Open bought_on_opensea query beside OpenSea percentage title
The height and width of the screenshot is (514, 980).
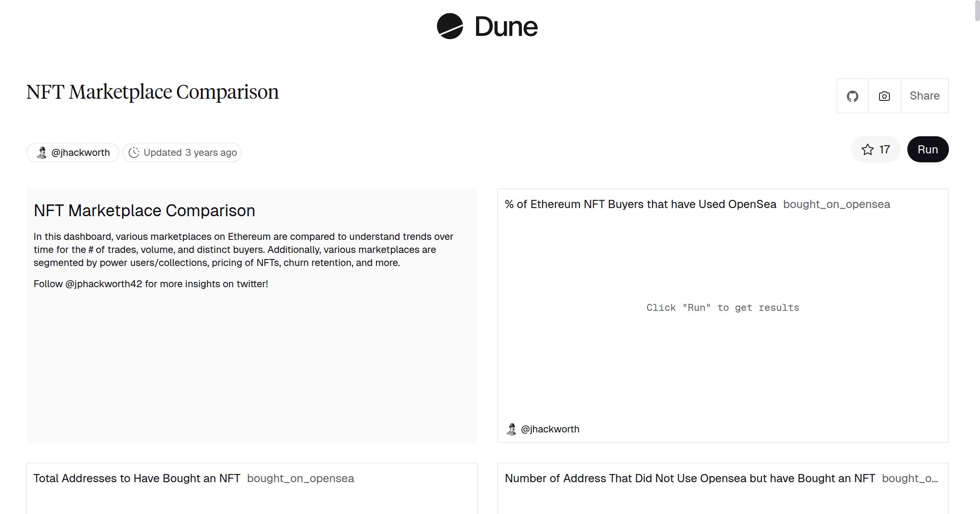[x=836, y=204]
